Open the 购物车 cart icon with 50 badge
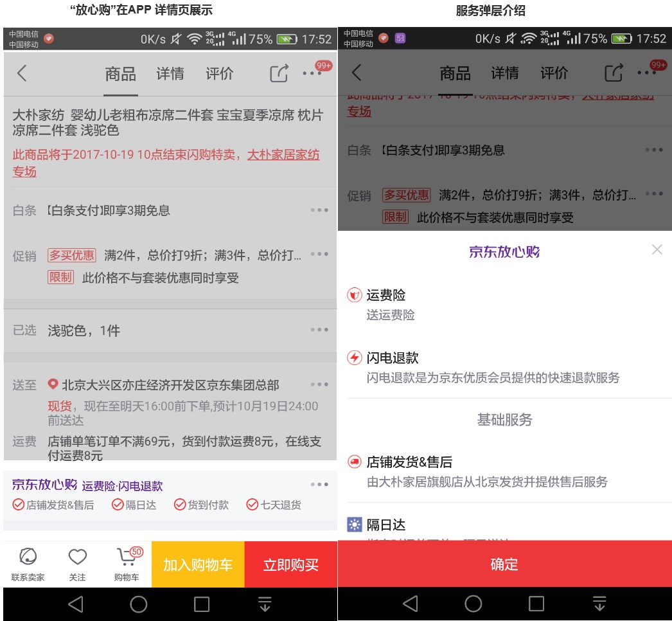The image size is (672, 621). [127, 564]
